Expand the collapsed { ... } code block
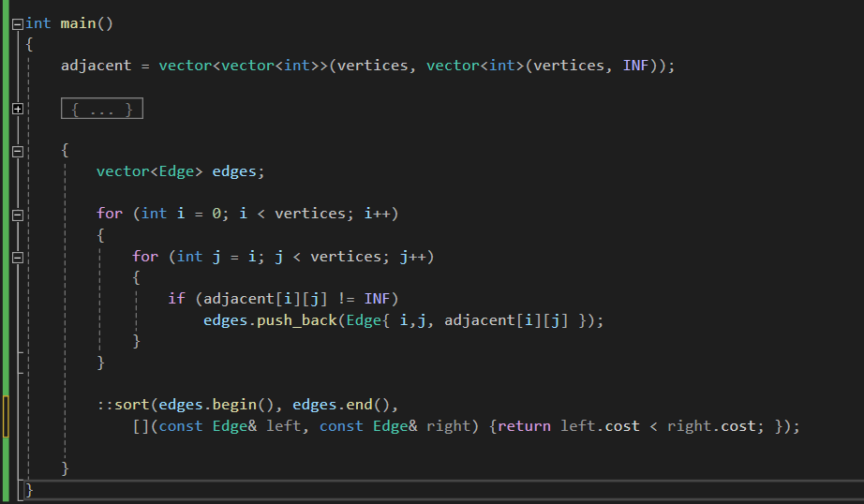This screenshot has width=864, height=504. click(x=18, y=109)
